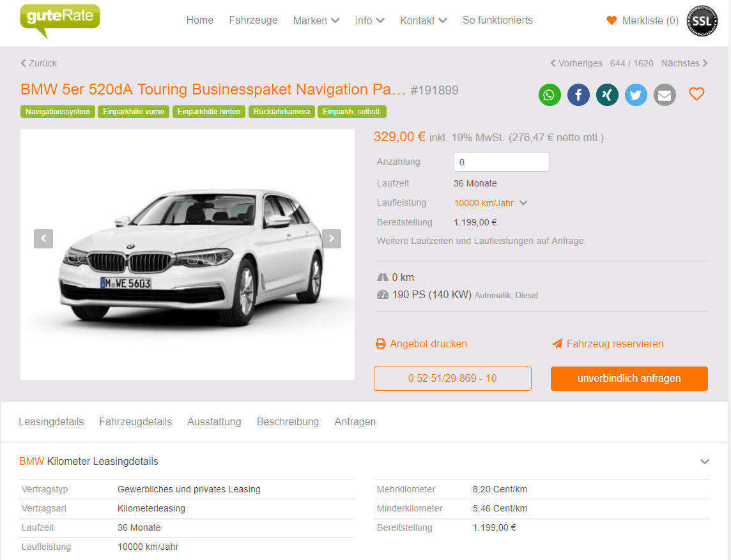Show previous car photo arrow
Viewport: 731px width, 560px height.
click(43, 239)
